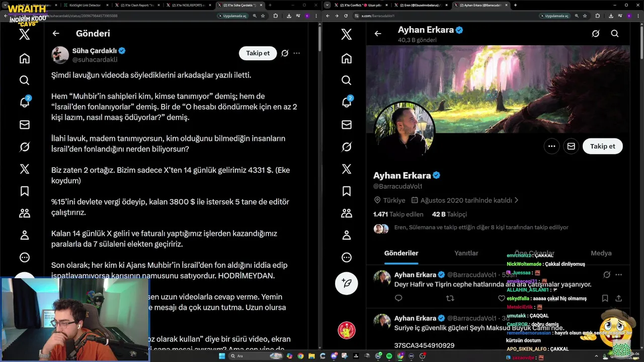Open new tab in right browser window
Image resolution: width=644 pixels, height=362 pixels.
pyautogui.click(x=515, y=5)
